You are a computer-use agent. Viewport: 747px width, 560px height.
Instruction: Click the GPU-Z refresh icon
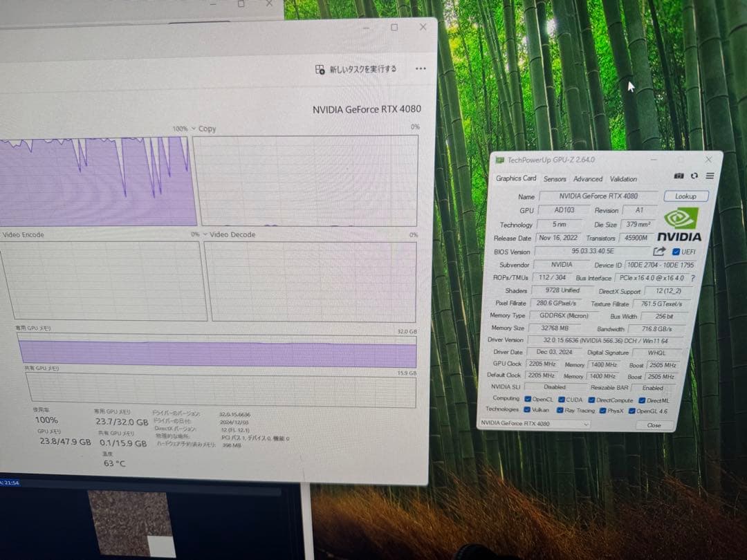point(694,176)
